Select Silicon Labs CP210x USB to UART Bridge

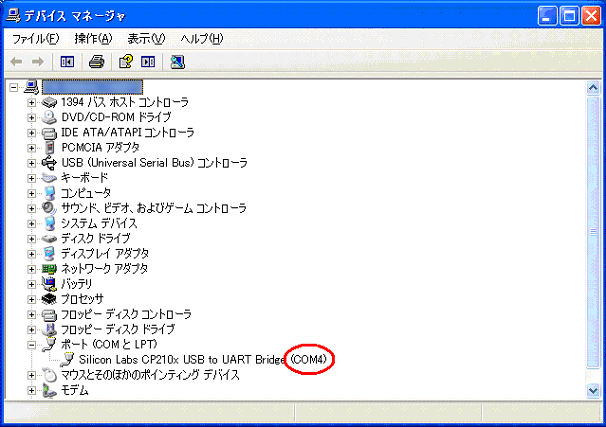click(x=203, y=360)
